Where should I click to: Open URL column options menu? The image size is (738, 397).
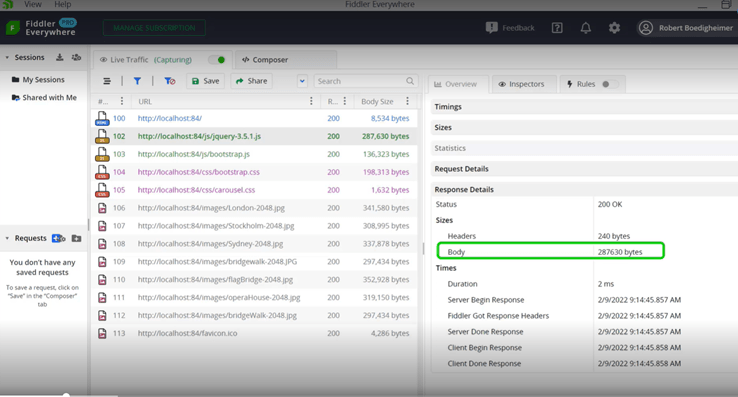pos(311,101)
